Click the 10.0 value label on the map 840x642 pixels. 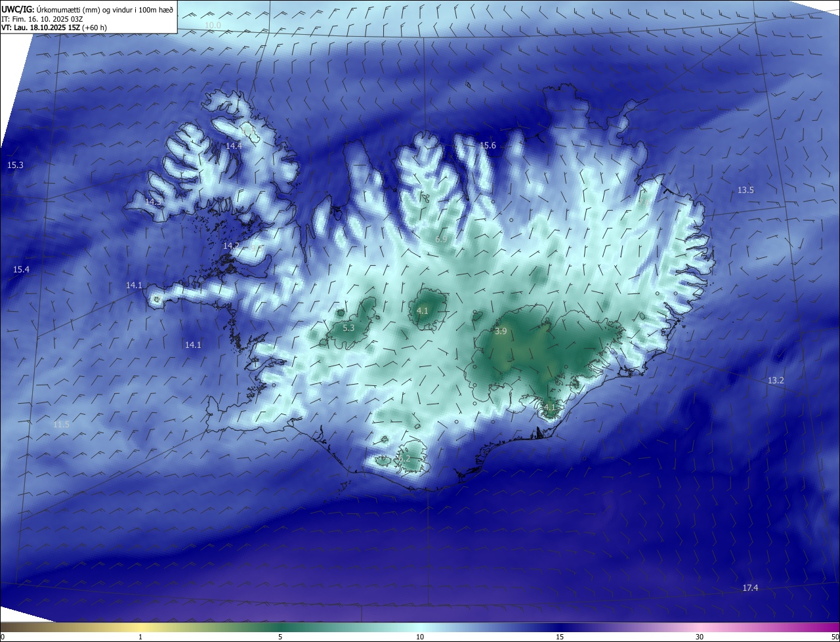pos(213,26)
